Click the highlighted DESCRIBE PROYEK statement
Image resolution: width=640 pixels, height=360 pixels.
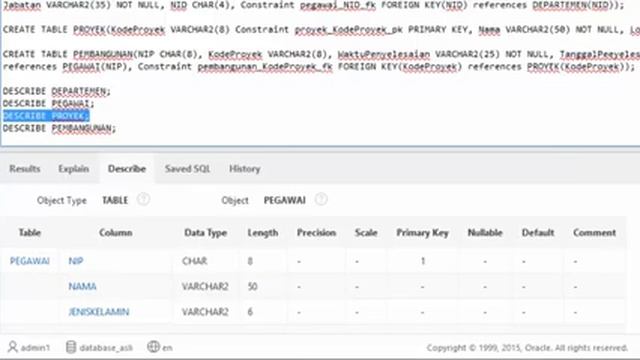(46, 116)
